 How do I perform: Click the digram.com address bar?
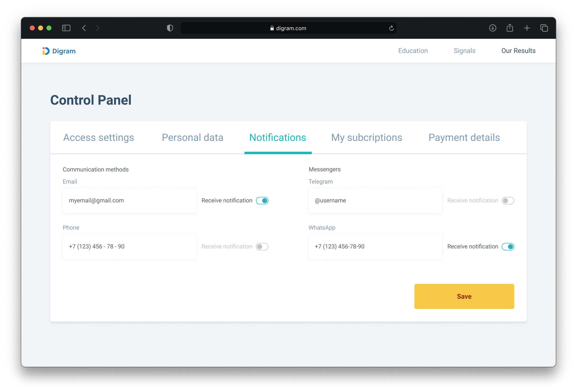(288, 28)
